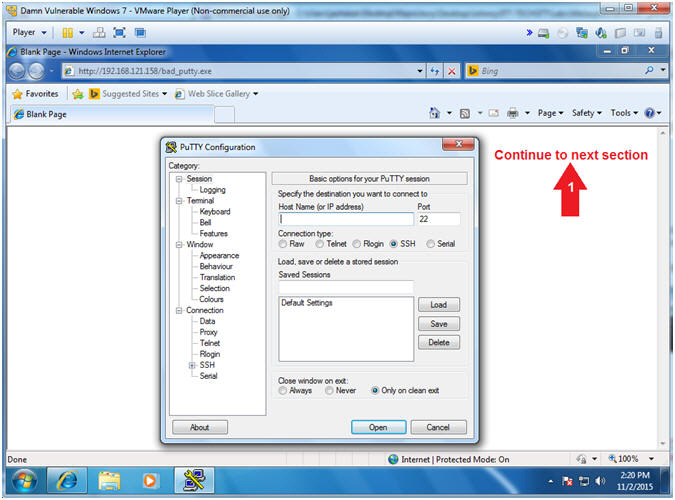Click the VMware network adapter icon
The width and height of the screenshot is (675, 500).
coord(582,33)
